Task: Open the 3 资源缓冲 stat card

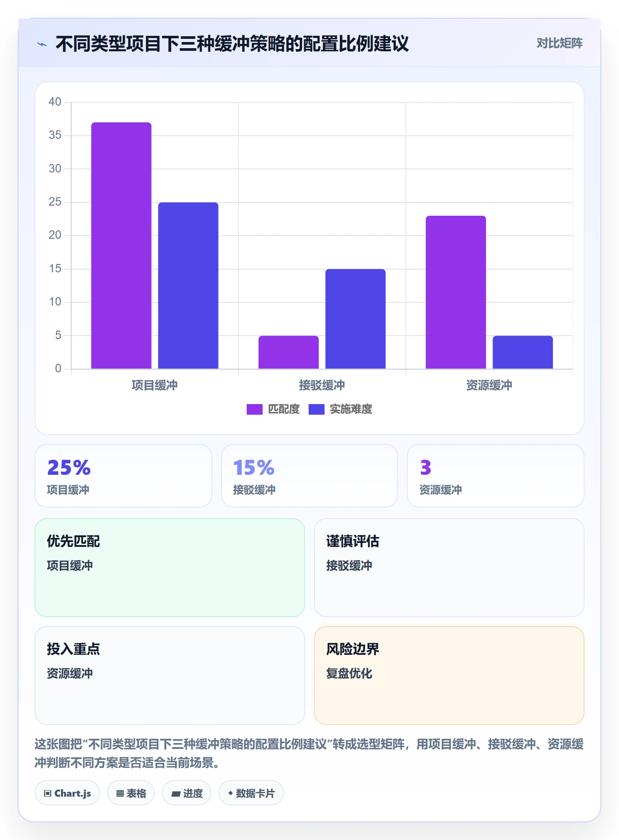Action: pyautogui.click(x=496, y=476)
